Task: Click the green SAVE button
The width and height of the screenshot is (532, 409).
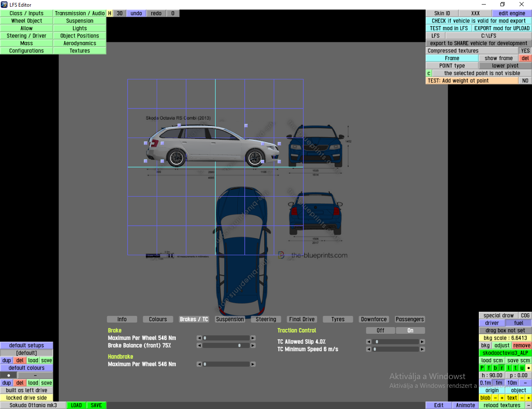Action: [96, 405]
